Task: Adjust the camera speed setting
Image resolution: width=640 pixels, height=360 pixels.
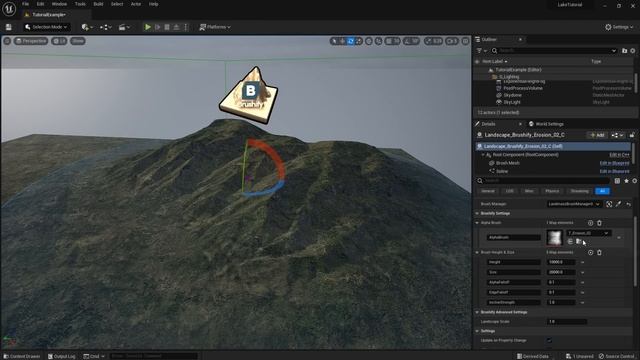Action: click(452, 41)
